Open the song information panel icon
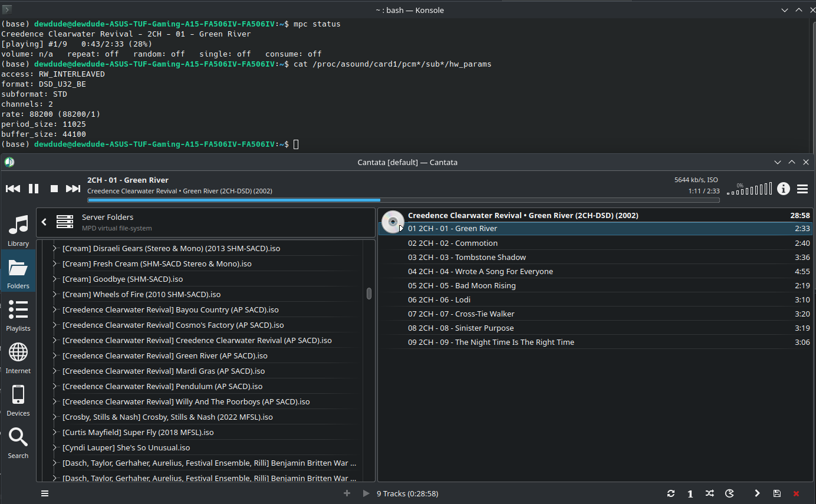Viewport: 816px width, 504px height. point(784,189)
